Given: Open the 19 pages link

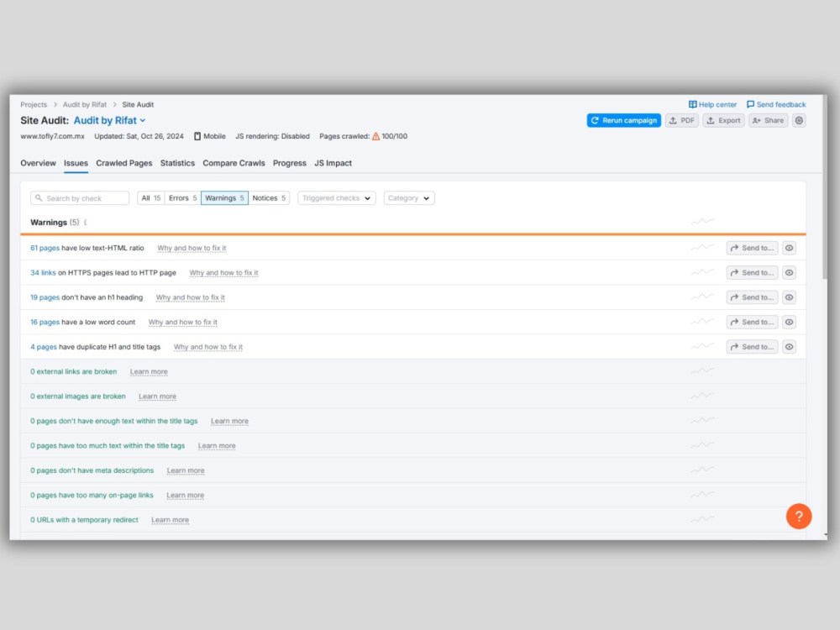Looking at the screenshot, I should point(45,297).
